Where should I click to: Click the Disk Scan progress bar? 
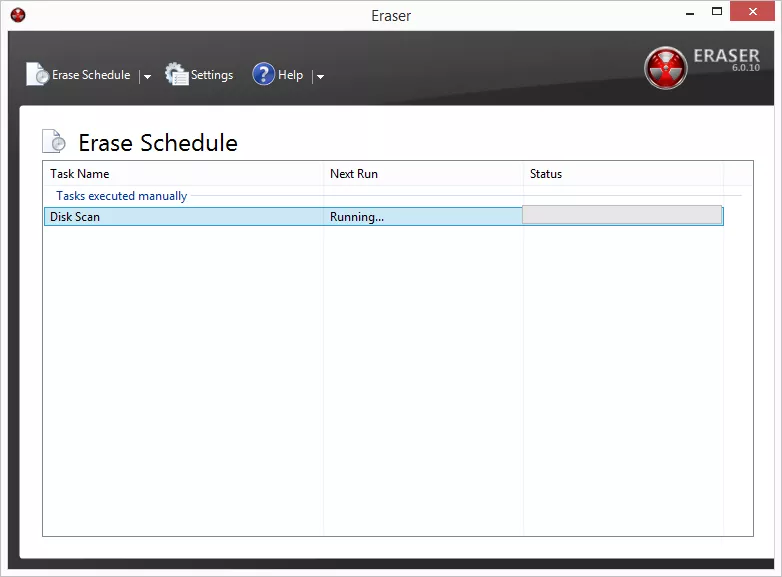tap(621, 215)
